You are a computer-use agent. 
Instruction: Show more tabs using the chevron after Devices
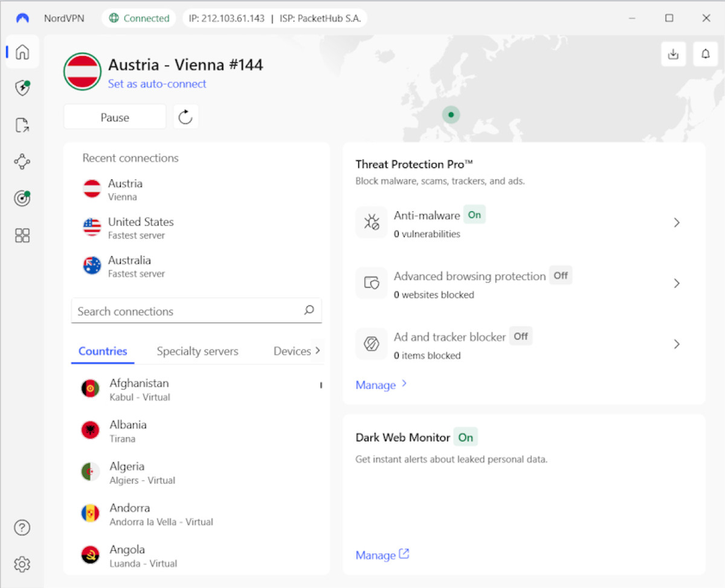point(318,351)
